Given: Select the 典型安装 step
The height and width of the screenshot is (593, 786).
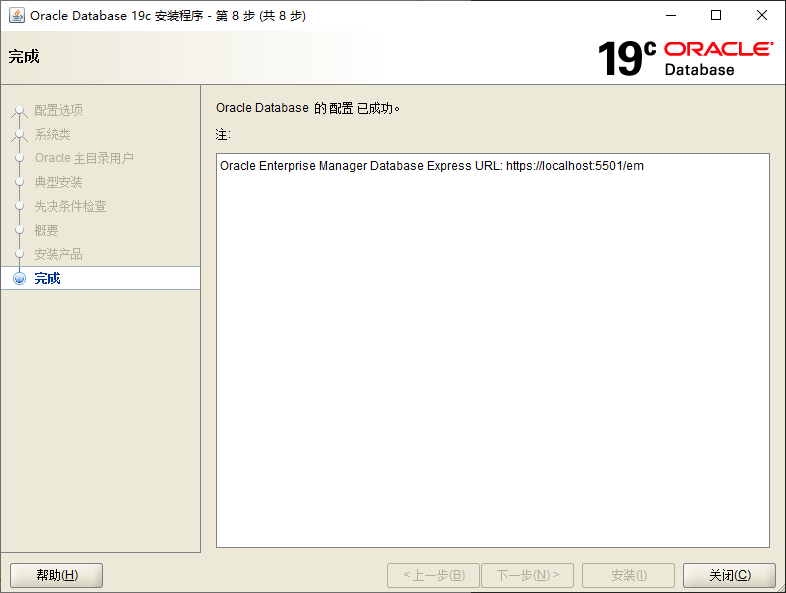Looking at the screenshot, I should 58,182.
